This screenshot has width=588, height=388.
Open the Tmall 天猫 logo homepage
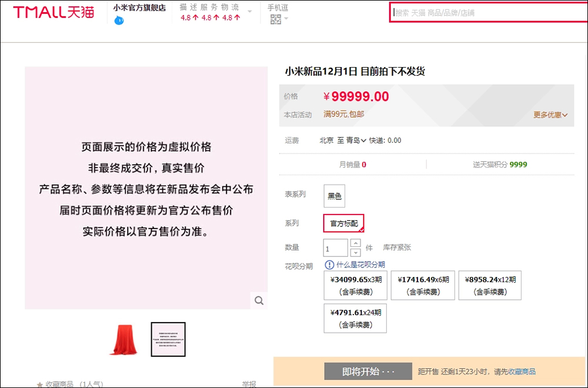point(54,12)
